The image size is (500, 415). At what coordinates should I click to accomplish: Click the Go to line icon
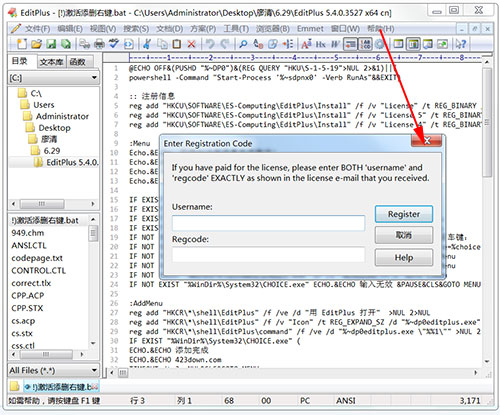pyautogui.click(x=288, y=44)
